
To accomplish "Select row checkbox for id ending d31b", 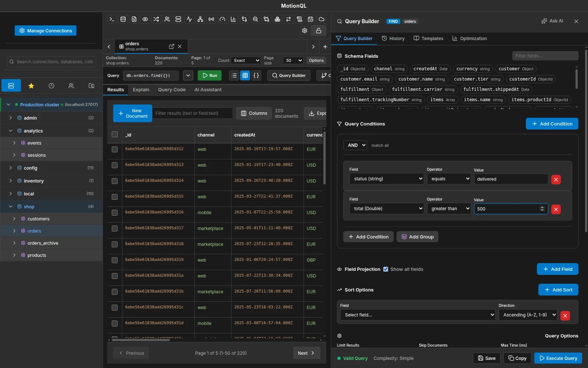I will pyautogui.click(x=115, y=292).
